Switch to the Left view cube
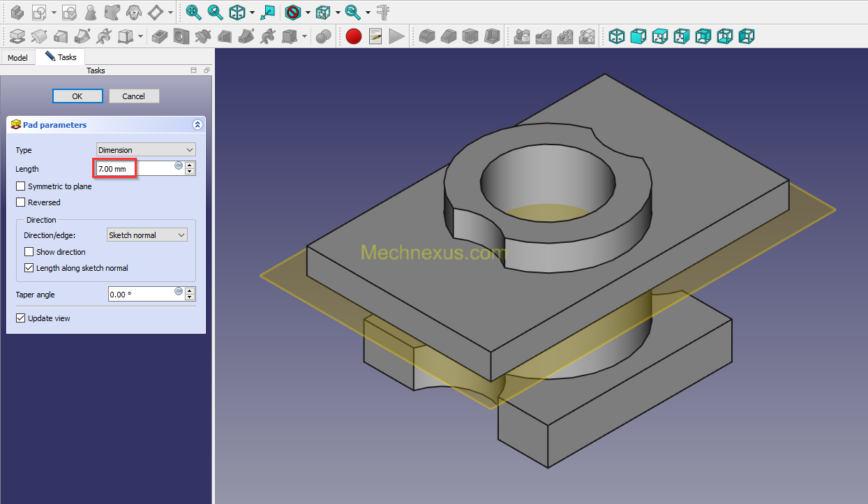Viewport: 868px width, 504px height. 747,36
